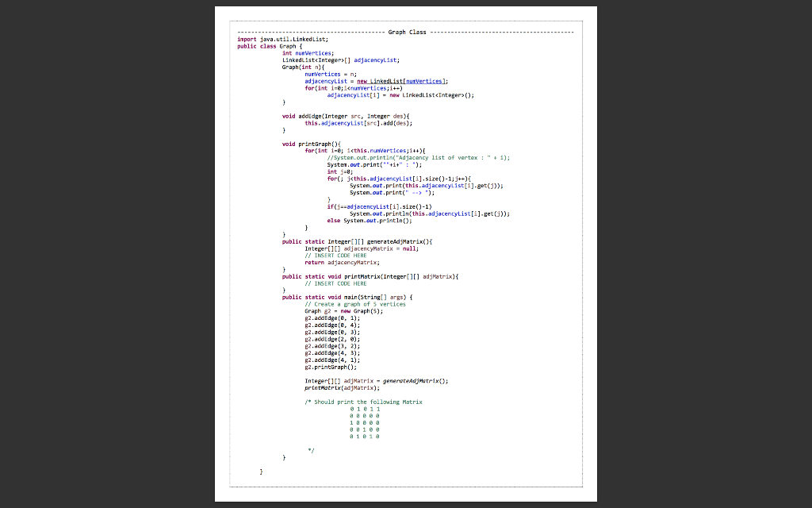Click the assignment "numVertices = n;"
This screenshot has width=812, height=508.
point(331,74)
